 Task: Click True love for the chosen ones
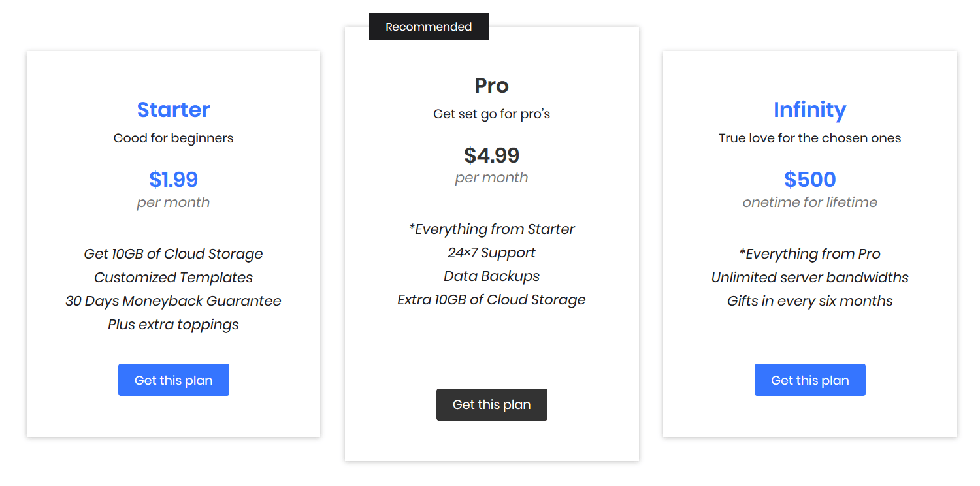[809, 138]
